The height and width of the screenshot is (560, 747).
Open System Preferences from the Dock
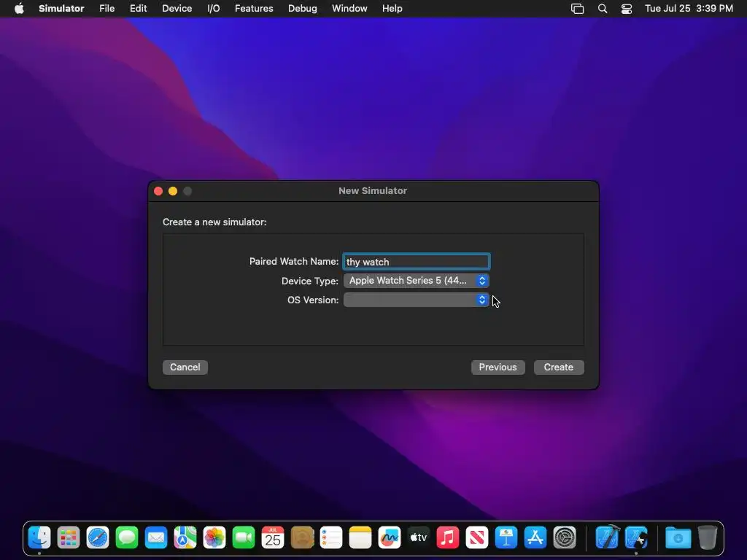565,538
